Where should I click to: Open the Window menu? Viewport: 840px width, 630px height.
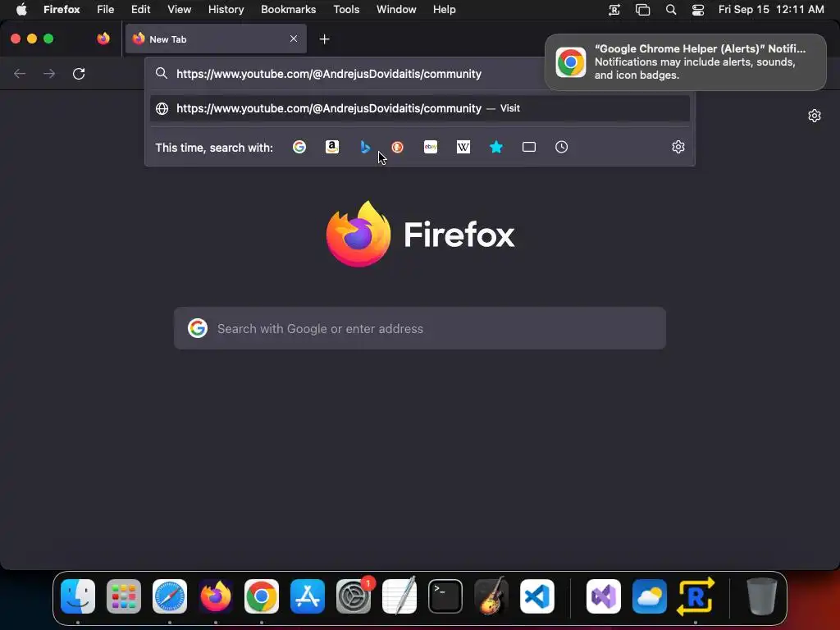[396, 9]
